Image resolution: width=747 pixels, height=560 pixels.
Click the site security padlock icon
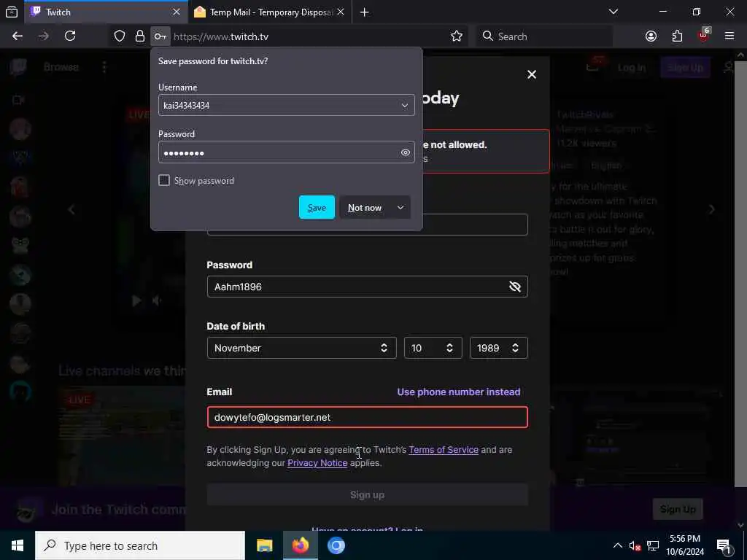[139, 36]
